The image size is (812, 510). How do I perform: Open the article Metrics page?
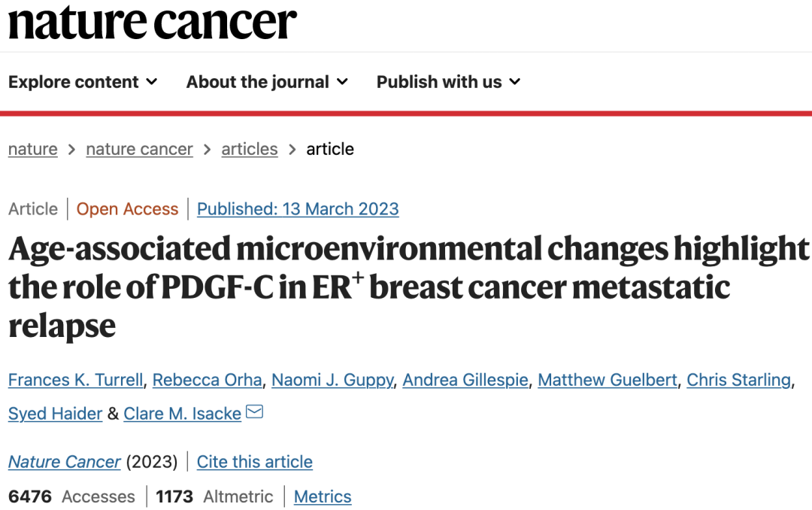pyautogui.click(x=323, y=496)
